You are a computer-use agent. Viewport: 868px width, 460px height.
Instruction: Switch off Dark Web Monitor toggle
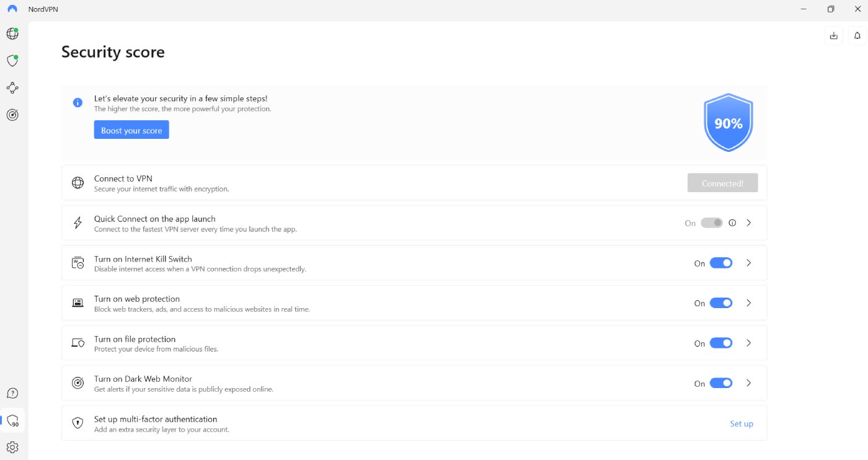pos(721,383)
